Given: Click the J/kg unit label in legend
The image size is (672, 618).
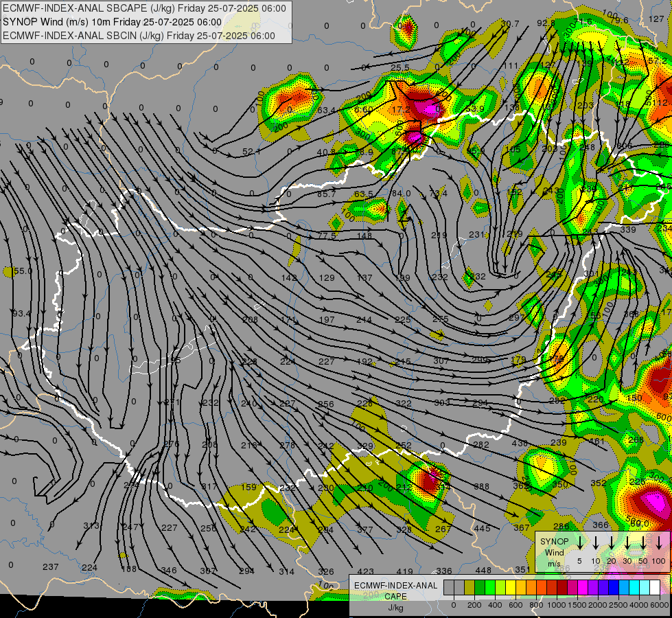Looking at the screenshot, I should point(395,608).
